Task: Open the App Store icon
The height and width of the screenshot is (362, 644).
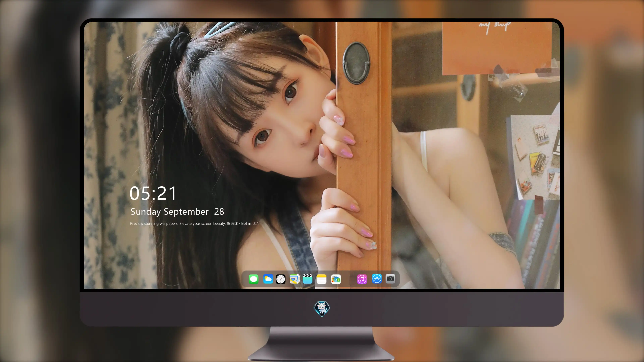Action: click(377, 279)
